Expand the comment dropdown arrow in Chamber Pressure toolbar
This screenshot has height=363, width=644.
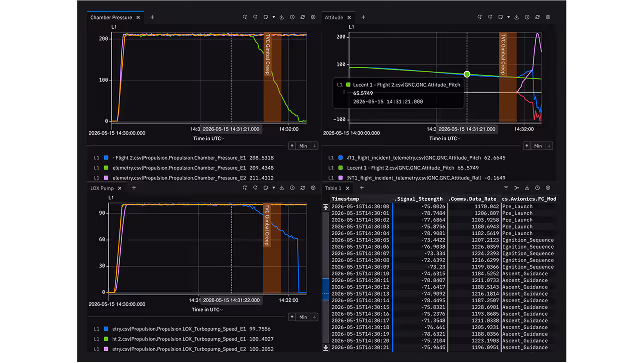point(274,17)
